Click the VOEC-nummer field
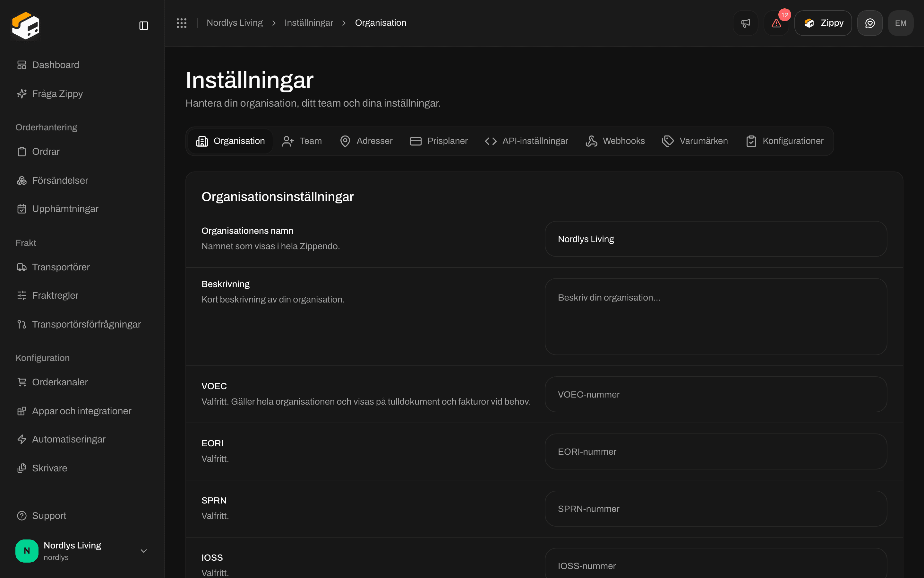 coord(716,395)
